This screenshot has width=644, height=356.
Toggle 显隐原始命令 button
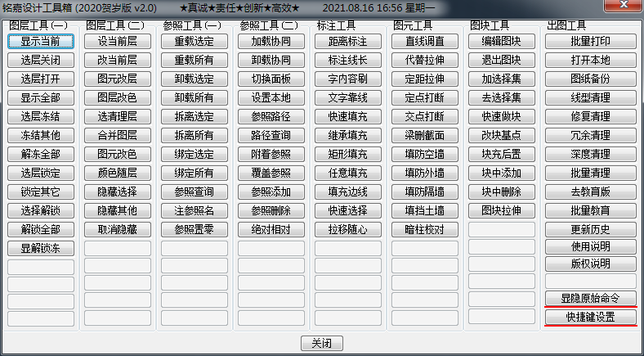pos(590,298)
